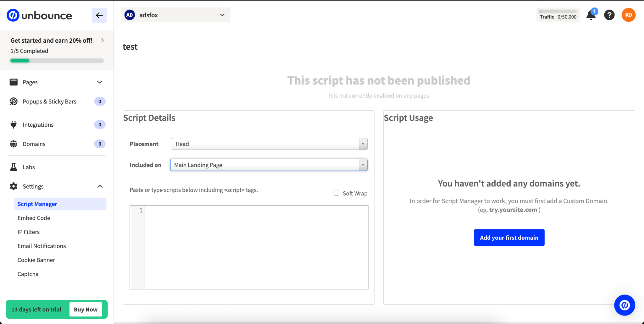Click into the script code editor

point(256,247)
